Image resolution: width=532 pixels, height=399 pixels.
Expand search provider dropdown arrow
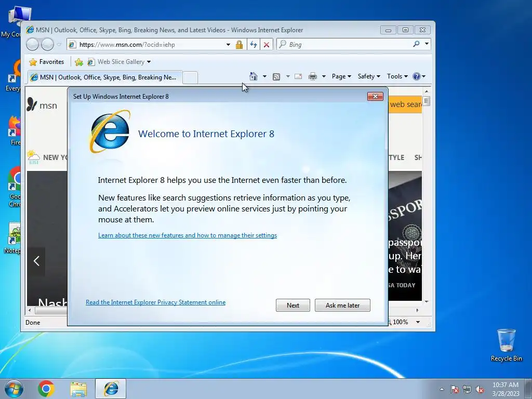coord(427,44)
